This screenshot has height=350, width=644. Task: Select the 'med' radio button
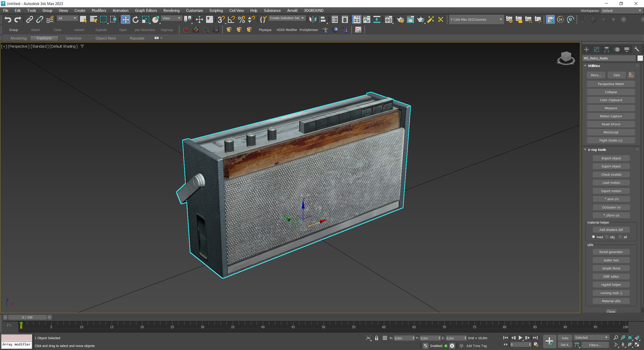594,237
